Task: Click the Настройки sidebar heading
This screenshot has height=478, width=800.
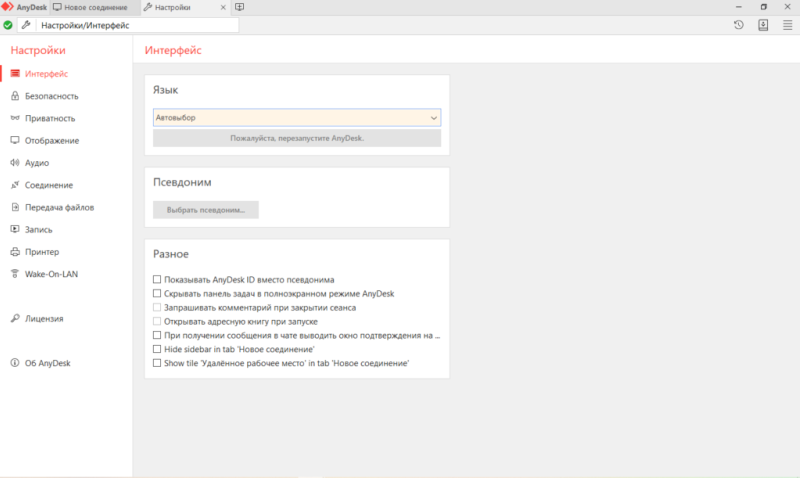Action: pyautogui.click(x=38, y=50)
